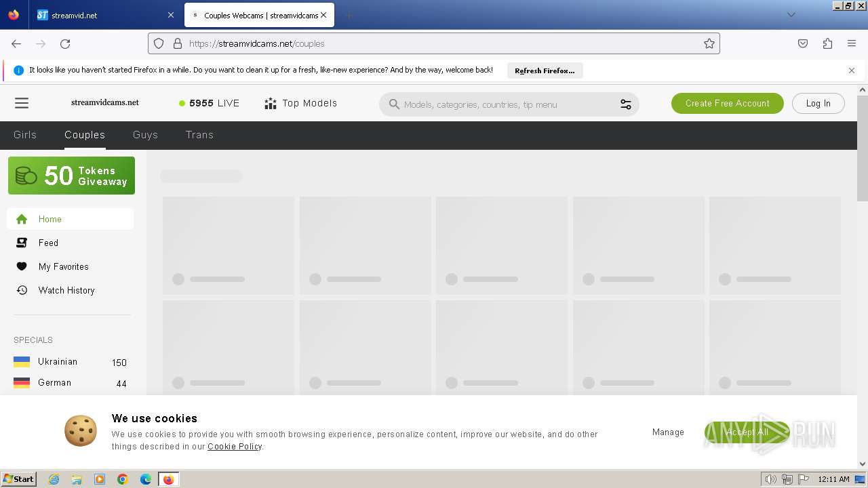Click the search magnifier icon
Screen dimensions: 868x488
coord(394,104)
